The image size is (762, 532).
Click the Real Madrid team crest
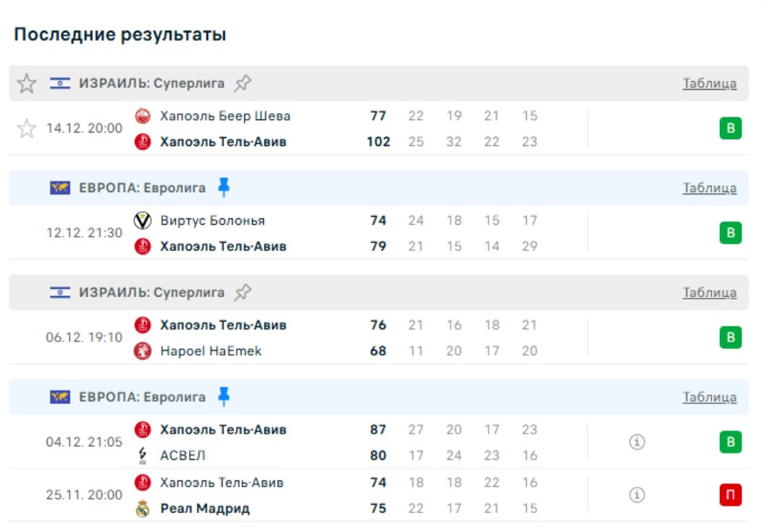coord(143,508)
